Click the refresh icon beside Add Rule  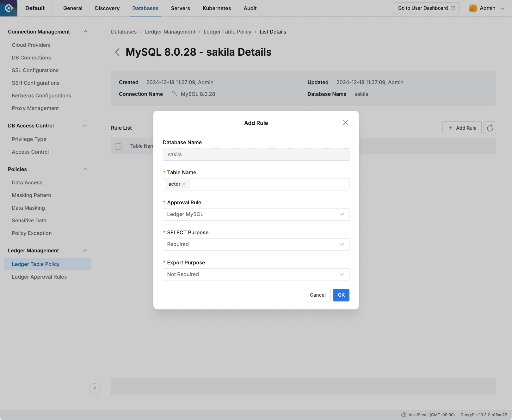490,128
